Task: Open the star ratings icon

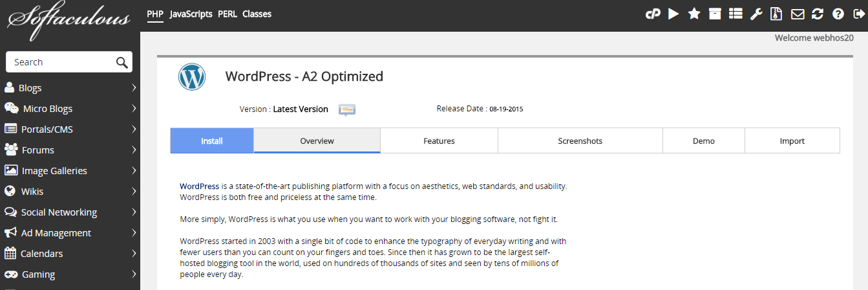Action: (694, 14)
